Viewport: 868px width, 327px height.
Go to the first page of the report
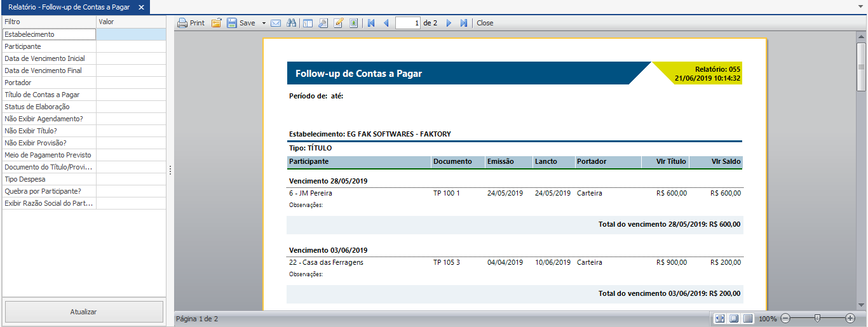coord(371,23)
